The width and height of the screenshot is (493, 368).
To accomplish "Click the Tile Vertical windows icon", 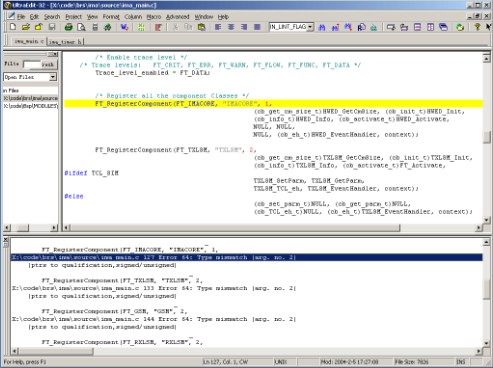I will [430, 27].
